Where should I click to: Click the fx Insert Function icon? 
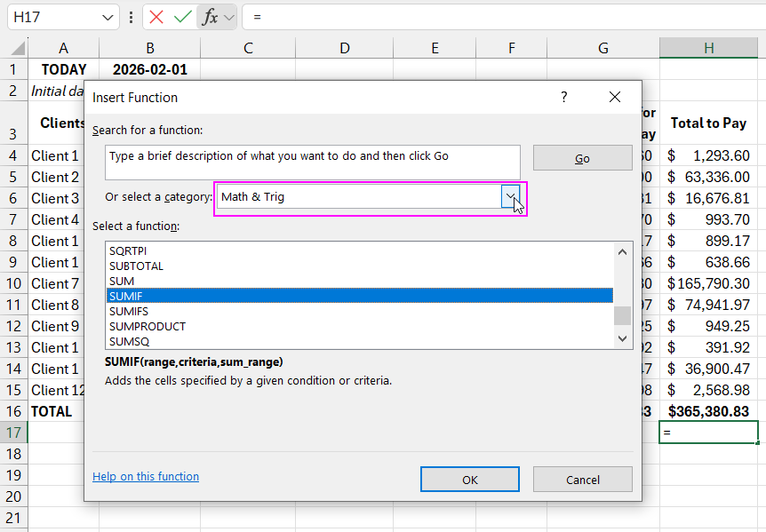(210, 17)
